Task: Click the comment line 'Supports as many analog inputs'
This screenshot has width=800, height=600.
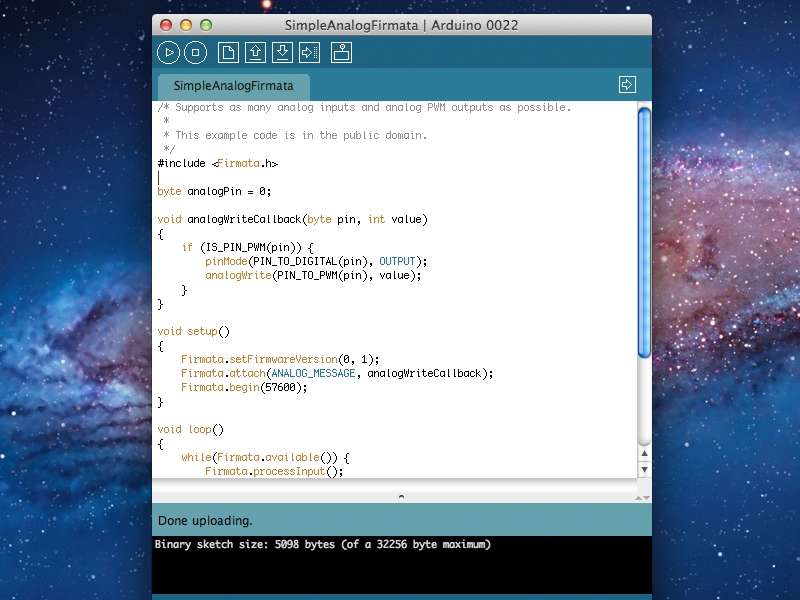Action: (364, 107)
